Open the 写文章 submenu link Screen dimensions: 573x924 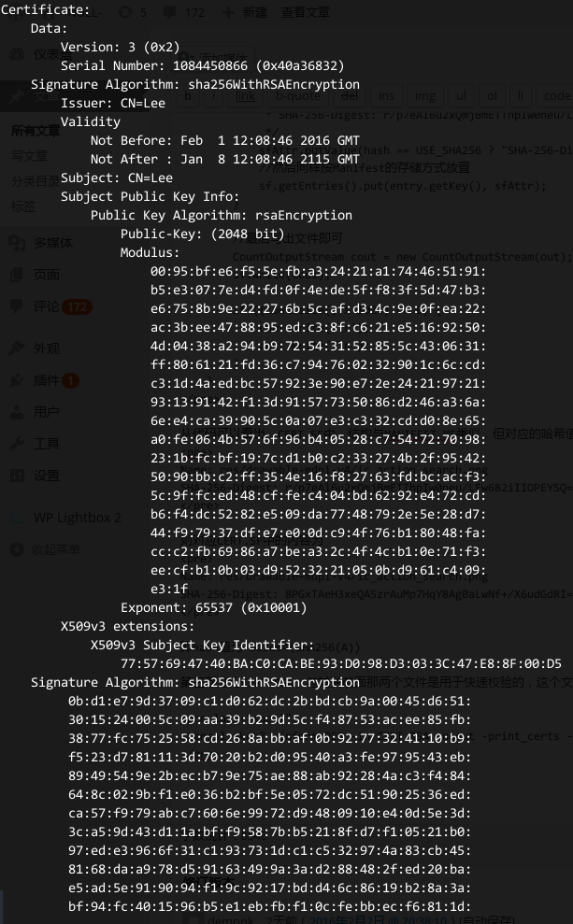[x=30, y=156]
